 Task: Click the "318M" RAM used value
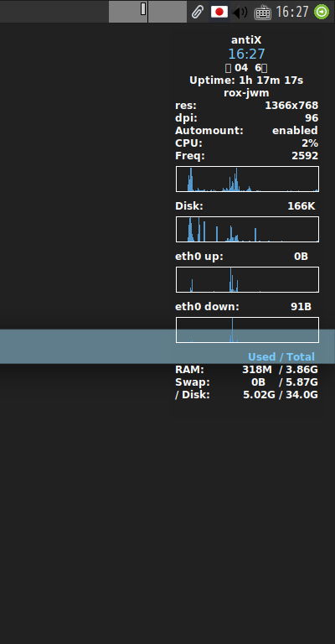pyautogui.click(x=257, y=370)
